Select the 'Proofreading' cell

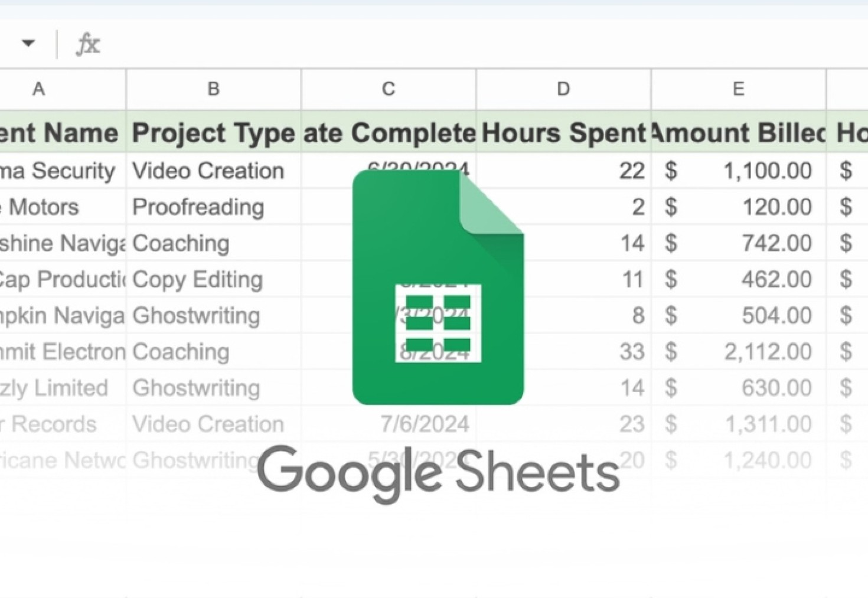pyautogui.click(x=213, y=207)
